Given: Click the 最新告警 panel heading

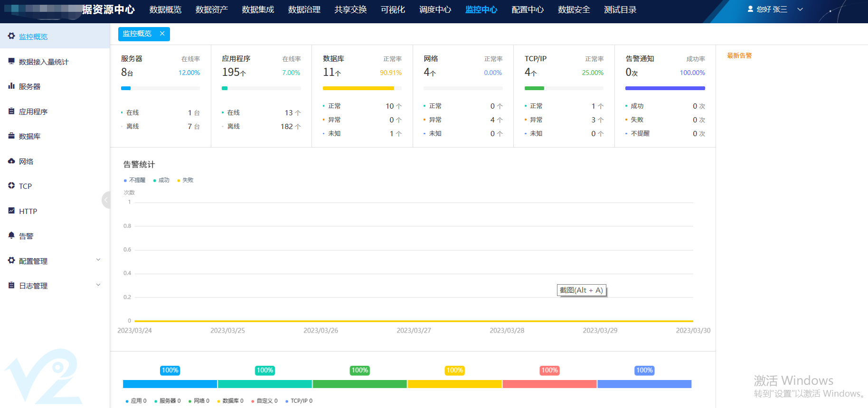Looking at the screenshot, I should tap(739, 56).
